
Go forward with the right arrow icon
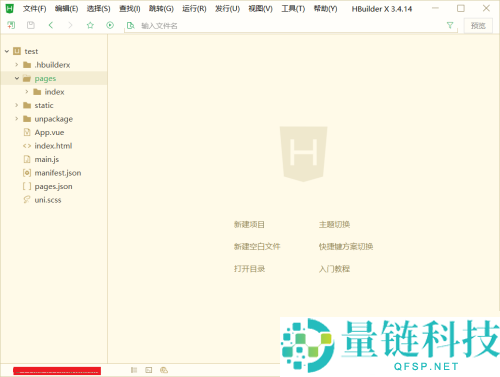(70, 25)
